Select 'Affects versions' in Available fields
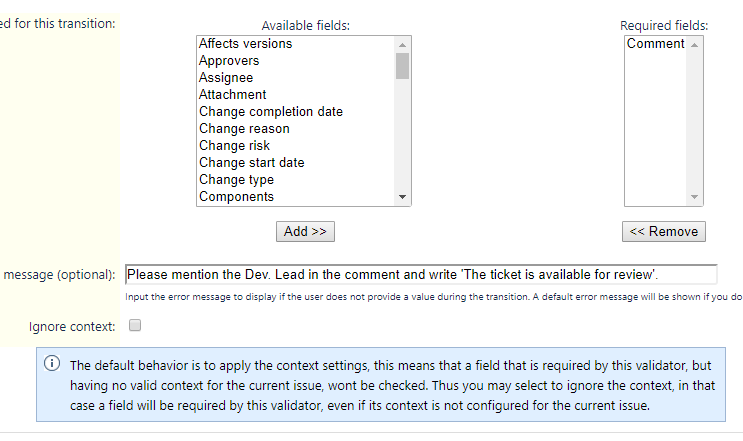743x441 pixels. (x=296, y=44)
